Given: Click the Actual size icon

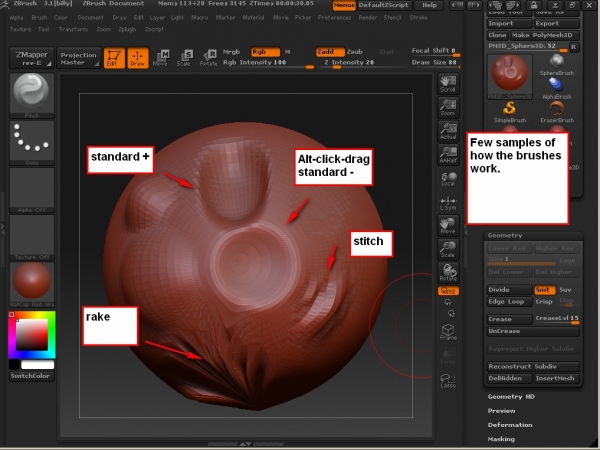Looking at the screenshot, I should (448, 131).
